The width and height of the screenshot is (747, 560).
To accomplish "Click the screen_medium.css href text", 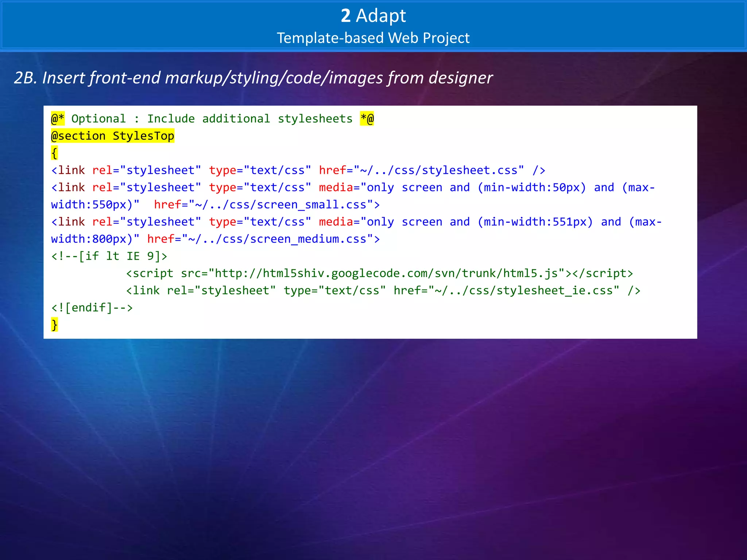I will 263,239.
